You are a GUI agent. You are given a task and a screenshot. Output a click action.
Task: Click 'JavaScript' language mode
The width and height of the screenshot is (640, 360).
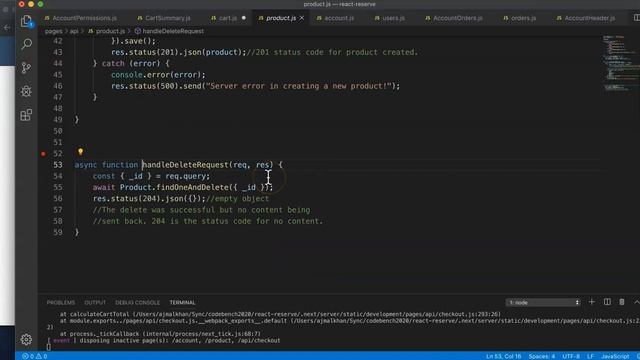point(615,356)
